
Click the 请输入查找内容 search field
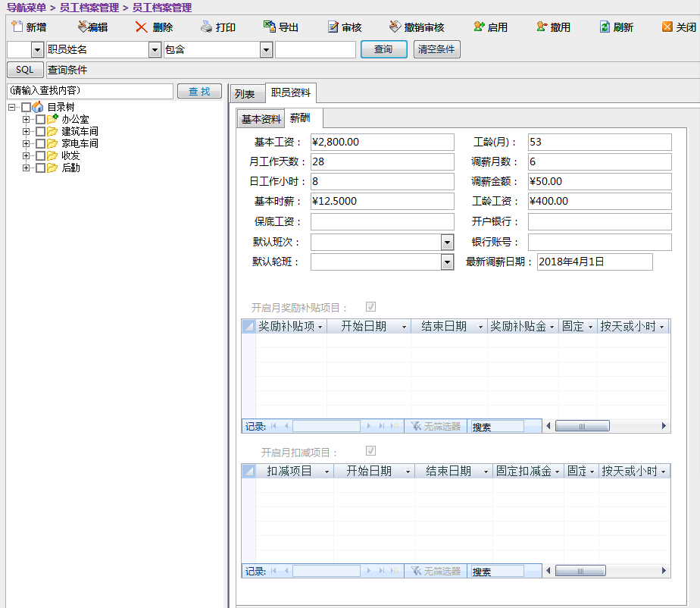[89, 91]
